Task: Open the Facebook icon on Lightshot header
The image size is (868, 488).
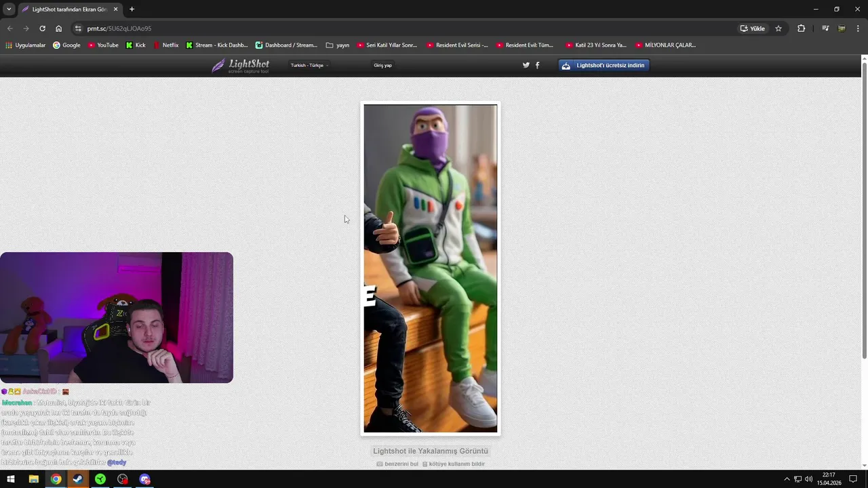Action: click(538, 65)
